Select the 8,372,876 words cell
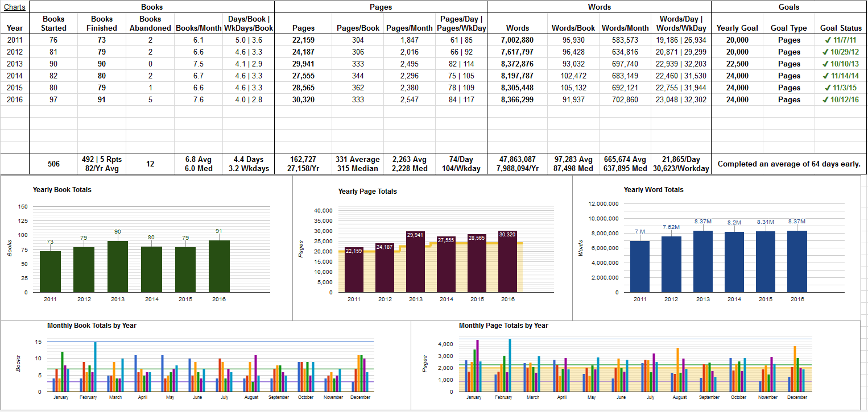Viewport: 868px width, 412px height. 517,64
